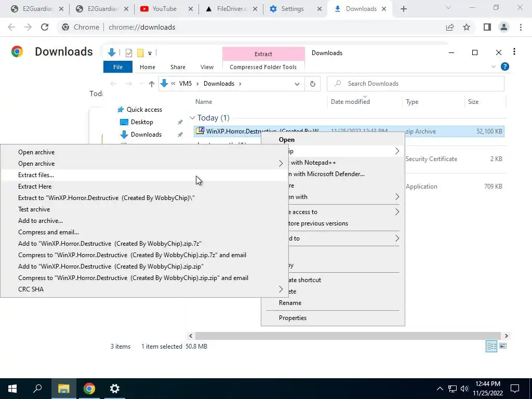Select Compress and email...
The width and height of the screenshot is (532, 399).
tap(144, 232)
